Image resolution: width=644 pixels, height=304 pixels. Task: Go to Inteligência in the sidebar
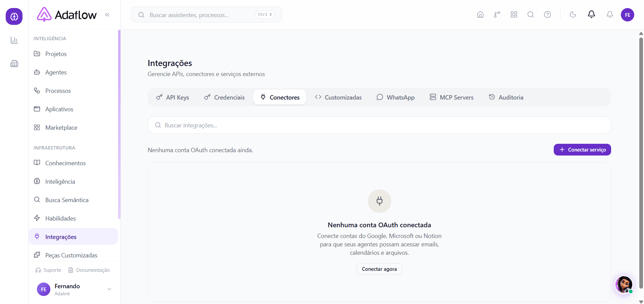(x=73, y=182)
